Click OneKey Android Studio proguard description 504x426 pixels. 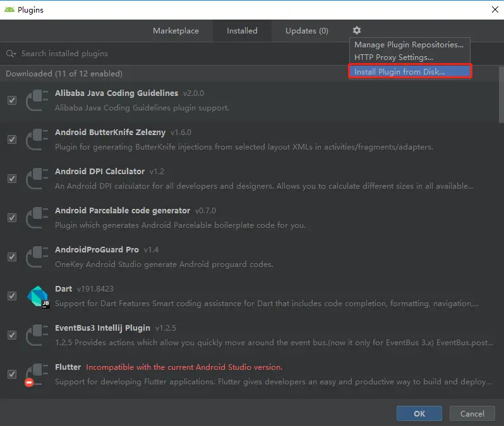click(x=164, y=264)
